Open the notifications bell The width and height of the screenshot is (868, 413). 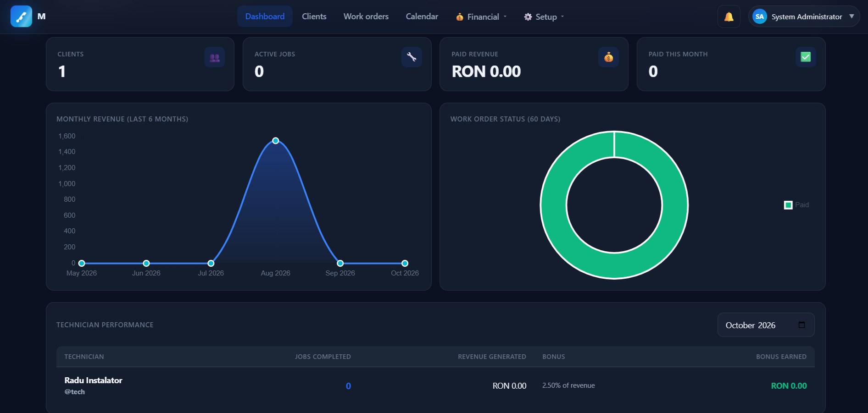click(x=729, y=17)
